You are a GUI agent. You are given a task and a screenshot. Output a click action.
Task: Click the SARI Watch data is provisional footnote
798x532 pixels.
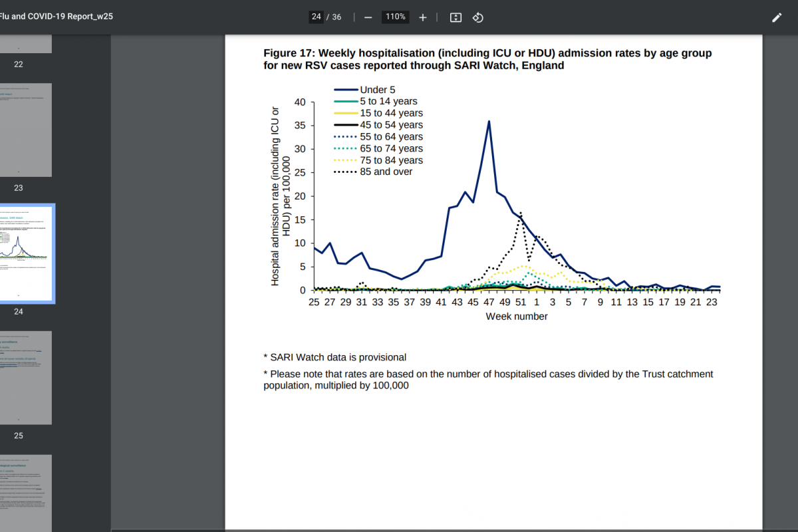334,357
